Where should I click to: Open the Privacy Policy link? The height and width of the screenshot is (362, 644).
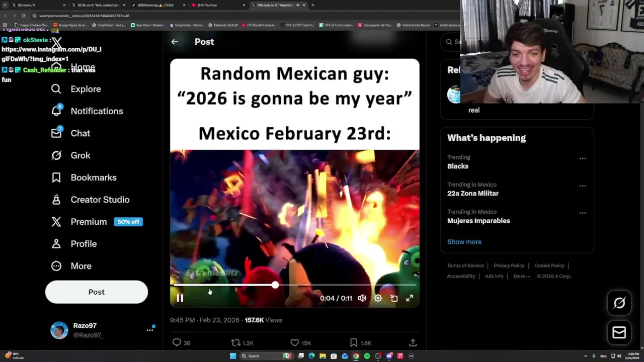pos(509,265)
